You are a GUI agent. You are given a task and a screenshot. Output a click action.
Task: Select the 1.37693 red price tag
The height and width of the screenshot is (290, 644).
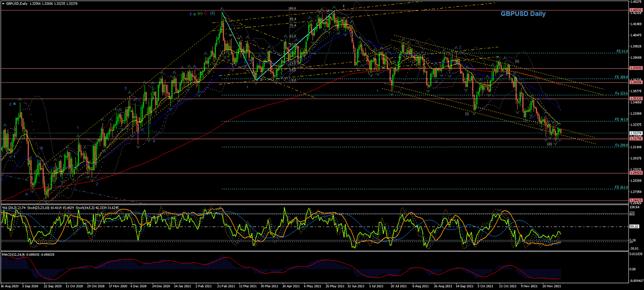[x=635, y=69]
